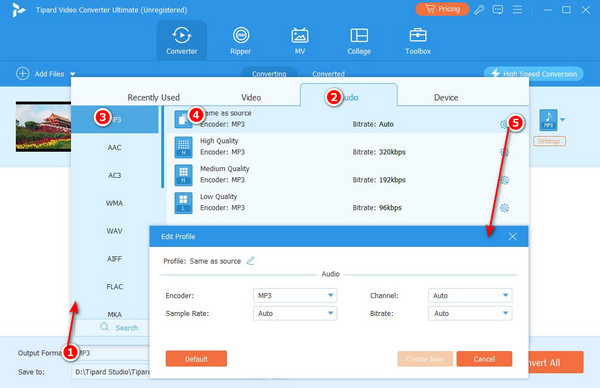Open the hamburger menu icon
The image size is (600, 388).
[517, 10]
